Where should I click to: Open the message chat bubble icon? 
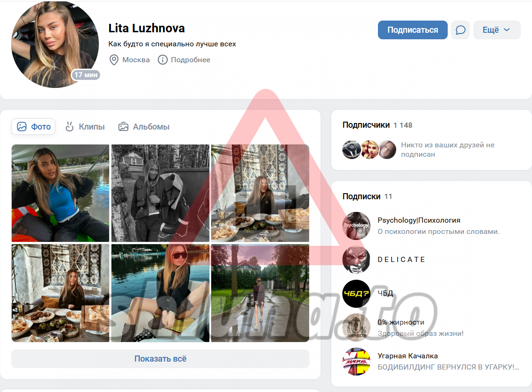point(460,30)
